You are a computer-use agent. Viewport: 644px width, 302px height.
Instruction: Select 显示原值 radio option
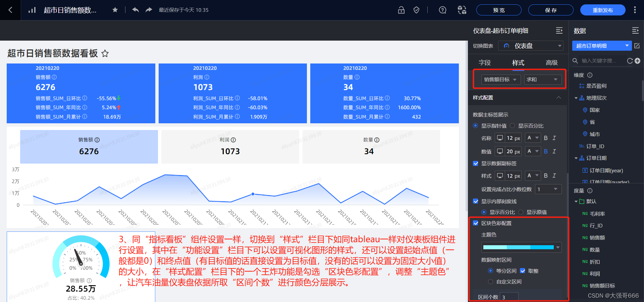(x=521, y=212)
